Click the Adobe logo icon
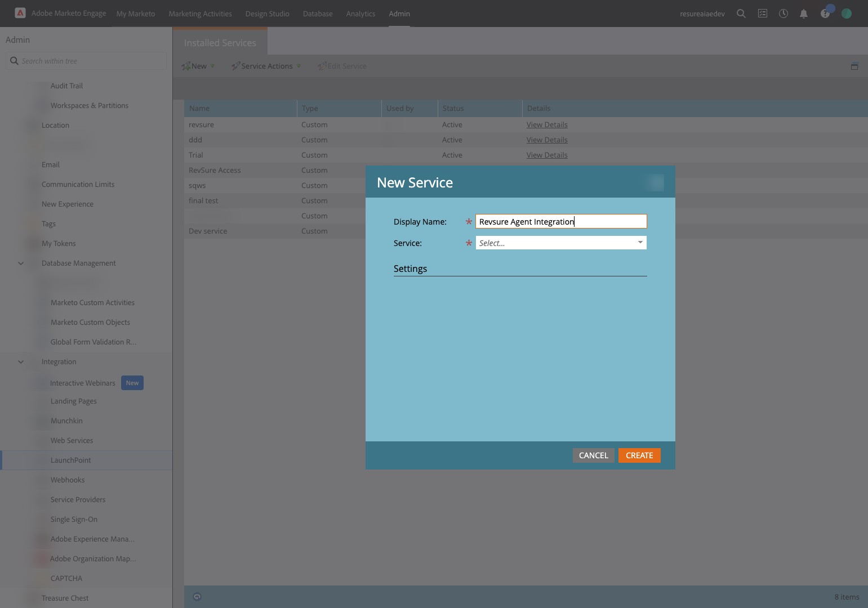 pyautogui.click(x=20, y=13)
